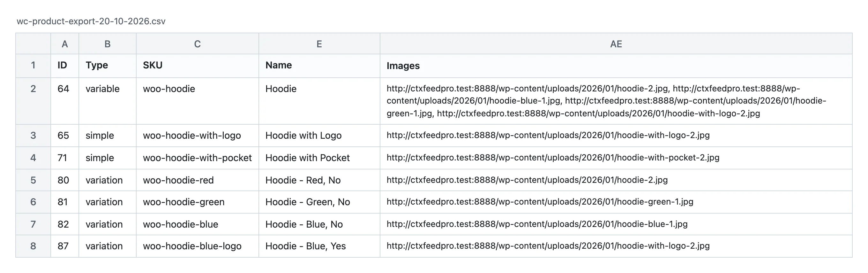Viewport: 868px width, 273px height.
Task: Select the hoodie-with-pocket-2.jpg image URL cell
Action: (616, 158)
